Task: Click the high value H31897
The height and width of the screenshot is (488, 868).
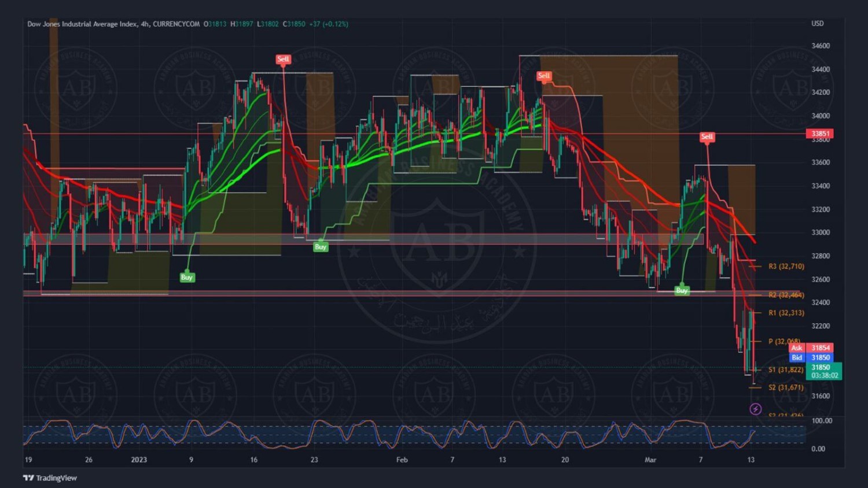Action: [241, 24]
